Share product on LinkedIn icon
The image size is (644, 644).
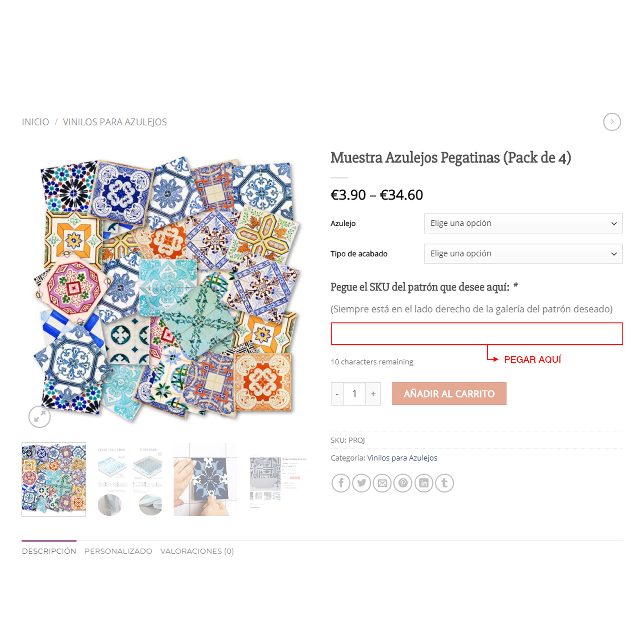click(x=424, y=483)
